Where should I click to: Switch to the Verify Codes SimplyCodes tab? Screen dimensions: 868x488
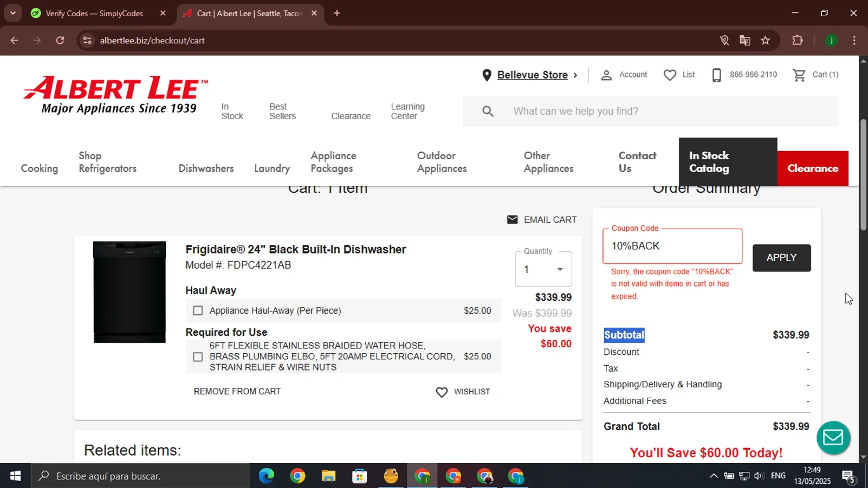coord(95,13)
